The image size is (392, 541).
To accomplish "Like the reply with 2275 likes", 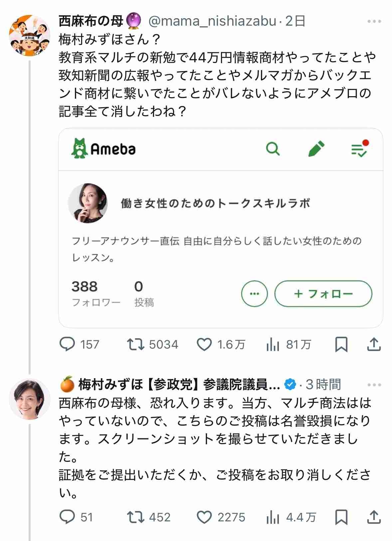I will pos(204,517).
